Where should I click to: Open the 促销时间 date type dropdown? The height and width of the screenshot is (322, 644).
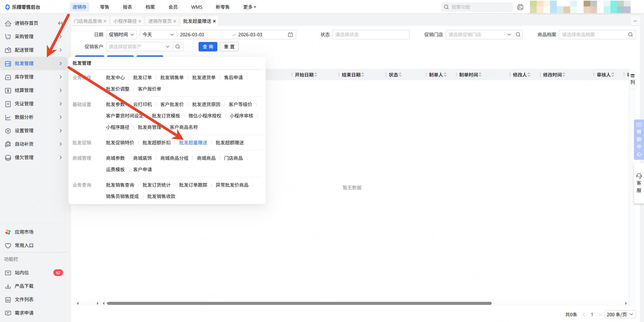point(121,35)
